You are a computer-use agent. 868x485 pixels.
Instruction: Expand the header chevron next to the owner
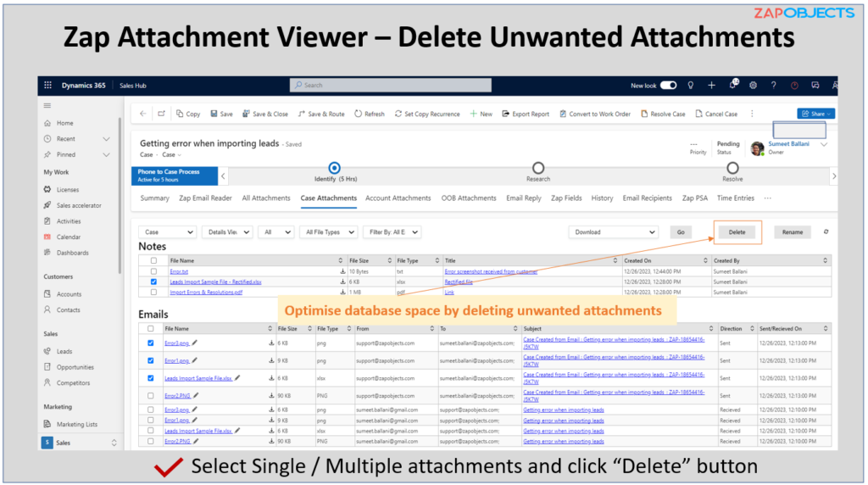point(824,144)
